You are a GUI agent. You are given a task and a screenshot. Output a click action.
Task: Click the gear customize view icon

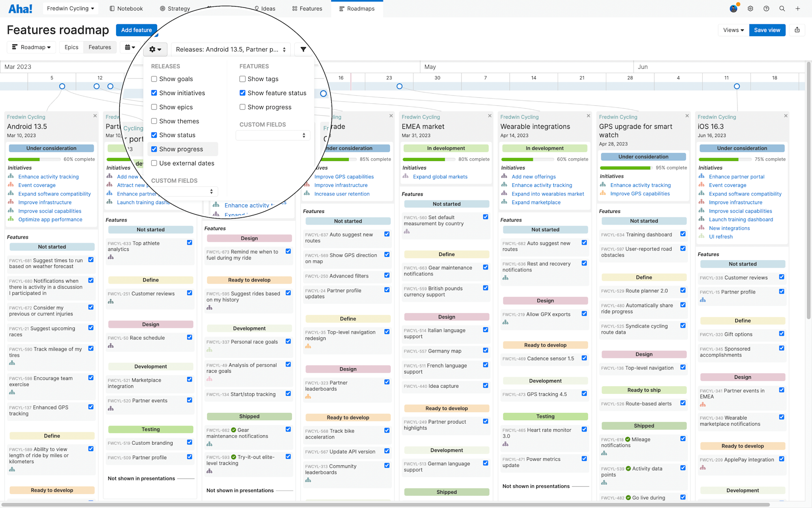coord(155,50)
